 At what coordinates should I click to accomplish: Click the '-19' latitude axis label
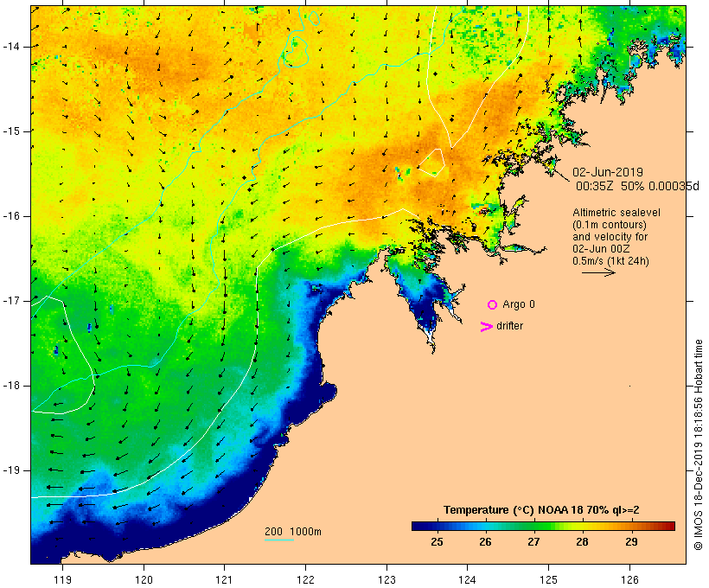tap(11, 470)
